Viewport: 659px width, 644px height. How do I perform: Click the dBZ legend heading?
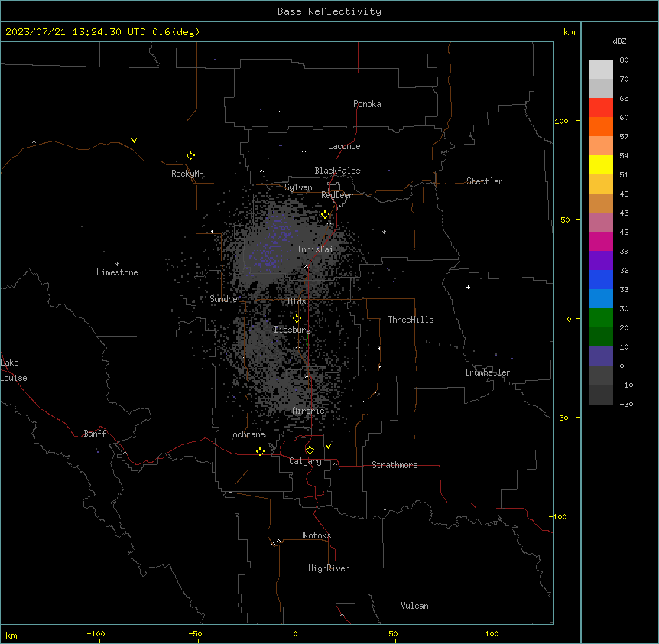tap(619, 41)
